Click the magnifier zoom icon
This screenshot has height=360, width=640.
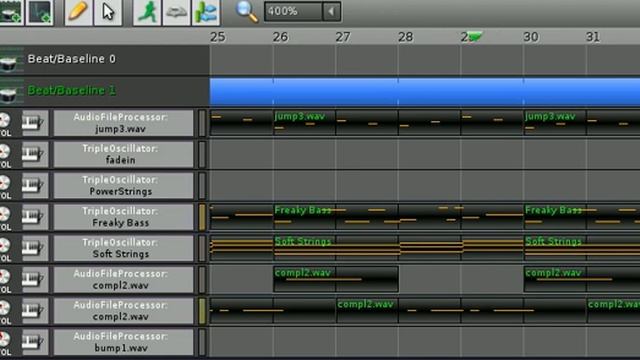(x=247, y=11)
